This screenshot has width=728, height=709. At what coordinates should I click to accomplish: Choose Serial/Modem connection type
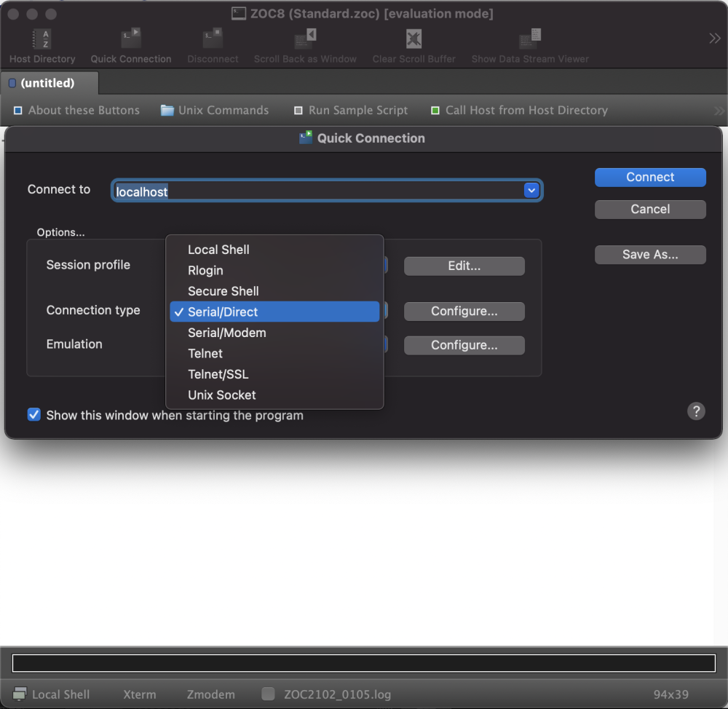click(x=274, y=333)
